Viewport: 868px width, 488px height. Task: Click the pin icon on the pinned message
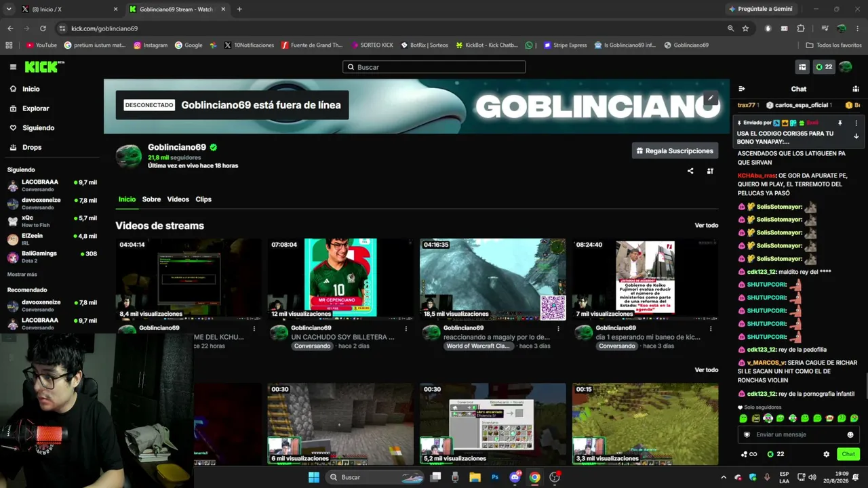[x=840, y=123]
